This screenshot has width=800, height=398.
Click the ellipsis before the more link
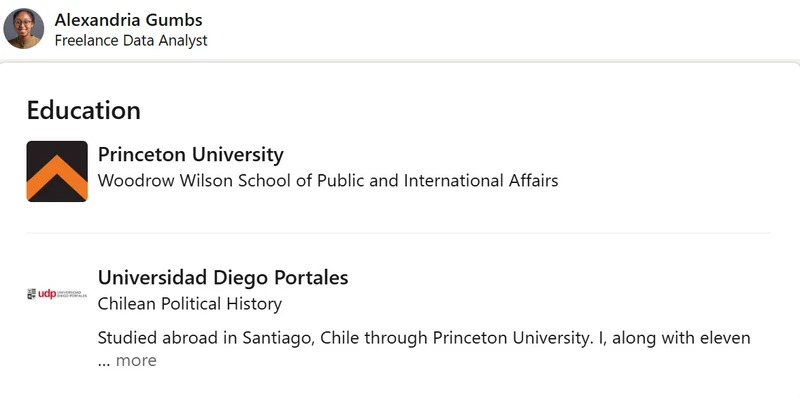104,363
